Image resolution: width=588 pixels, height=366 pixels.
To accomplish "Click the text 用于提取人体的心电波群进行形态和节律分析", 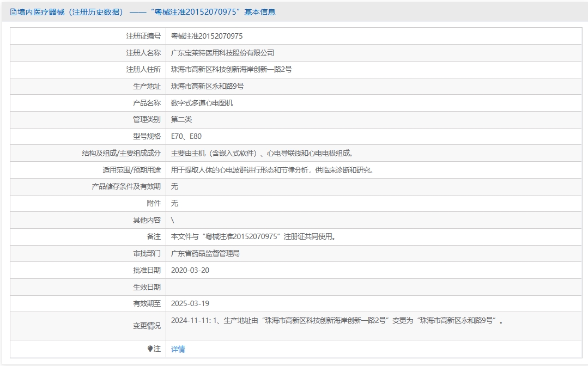I will [240, 170].
